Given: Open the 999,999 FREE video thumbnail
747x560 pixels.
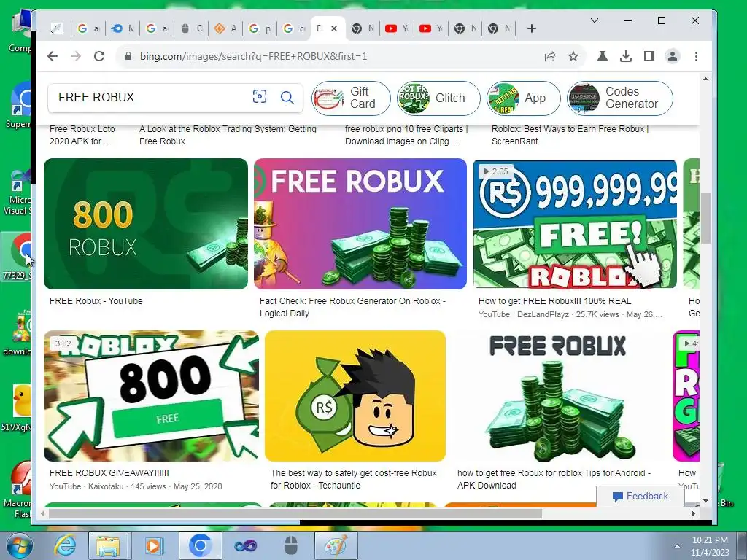Looking at the screenshot, I should (575, 224).
